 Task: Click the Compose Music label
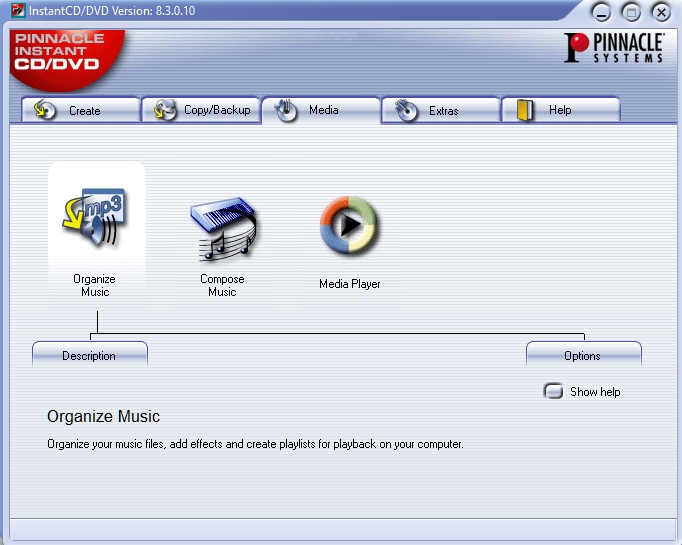(x=222, y=285)
